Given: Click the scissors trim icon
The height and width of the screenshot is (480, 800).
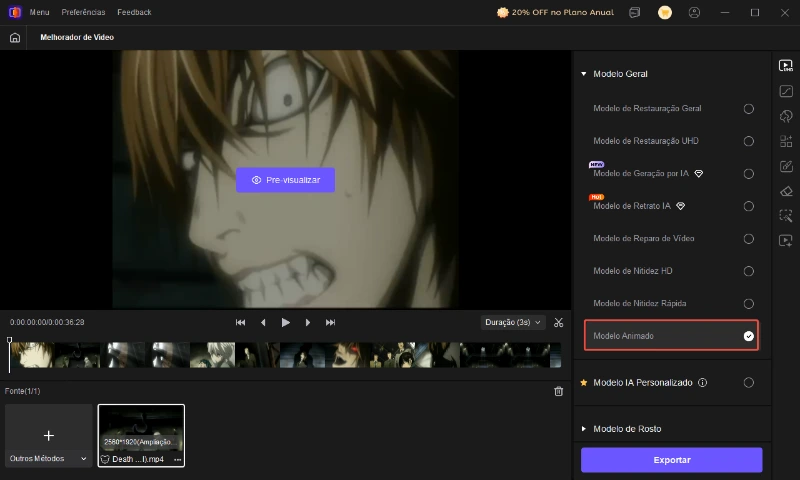Looking at the screenshot, I should point(559,322).
